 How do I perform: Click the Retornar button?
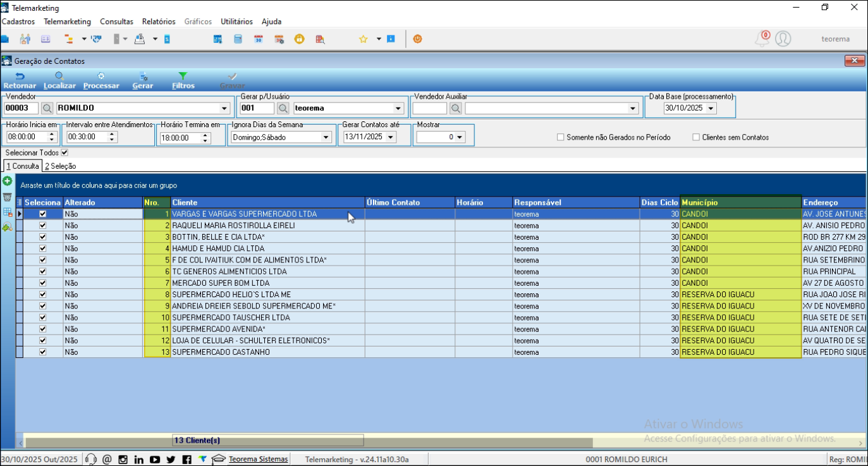20,80
